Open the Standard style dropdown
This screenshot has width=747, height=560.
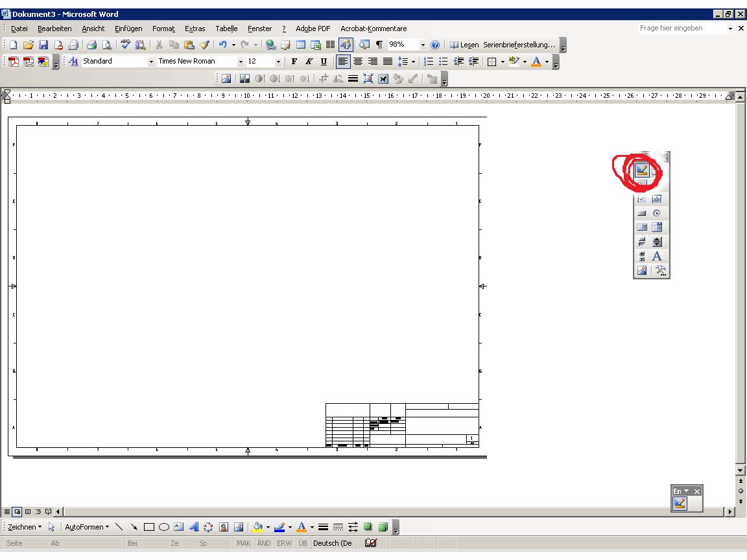click(x=150, y=62)
